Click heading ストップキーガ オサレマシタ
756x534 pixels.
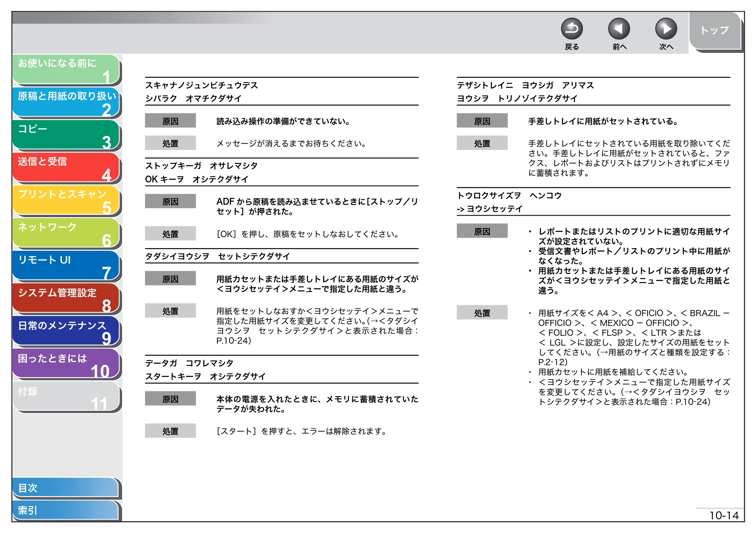pyautogui.click(x=201, y=166)
